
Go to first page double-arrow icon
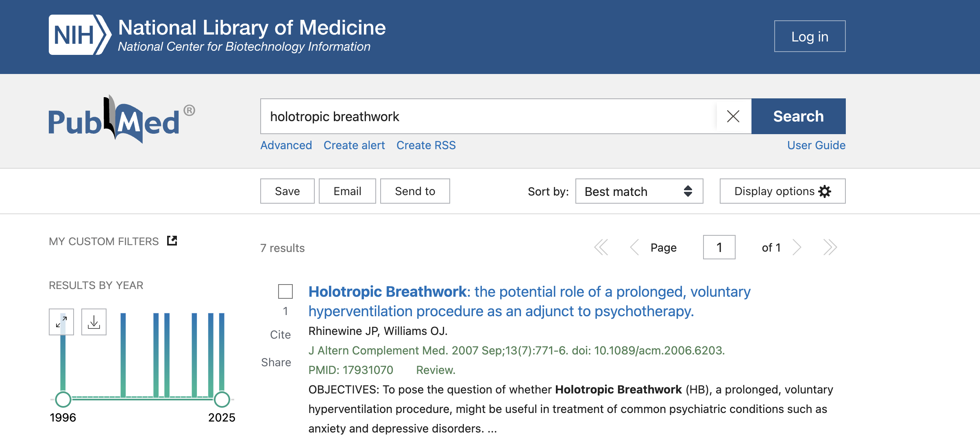(x=601, y=247)
